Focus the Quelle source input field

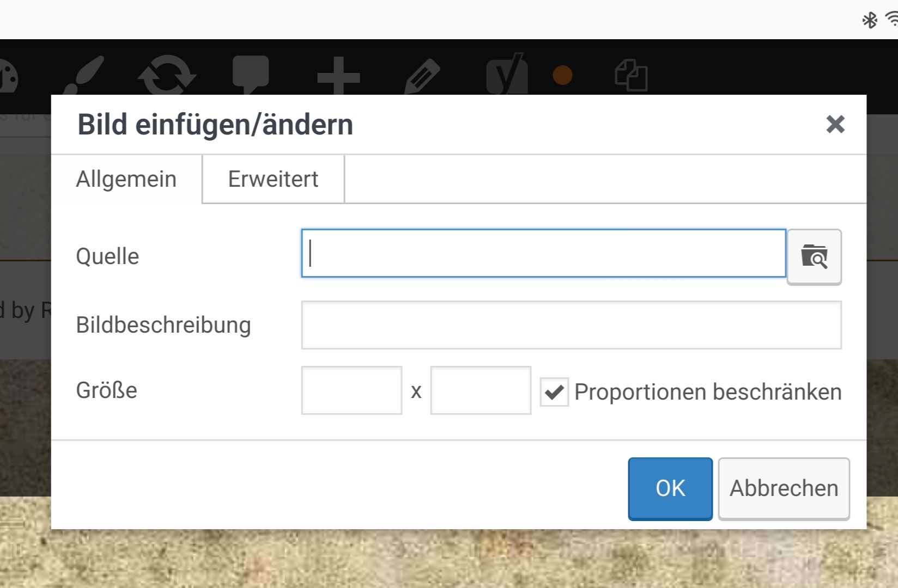point(543,254)
